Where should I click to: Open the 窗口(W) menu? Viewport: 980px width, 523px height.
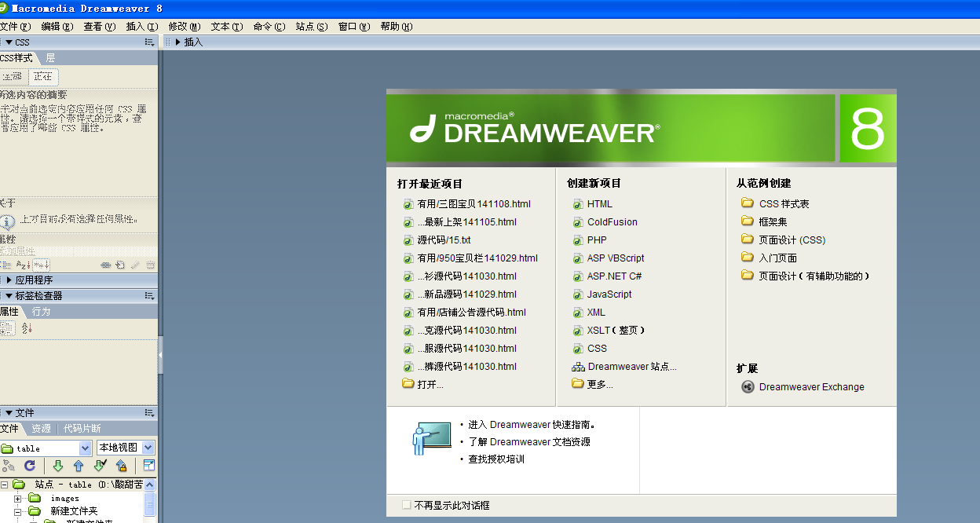pos(354,27)
